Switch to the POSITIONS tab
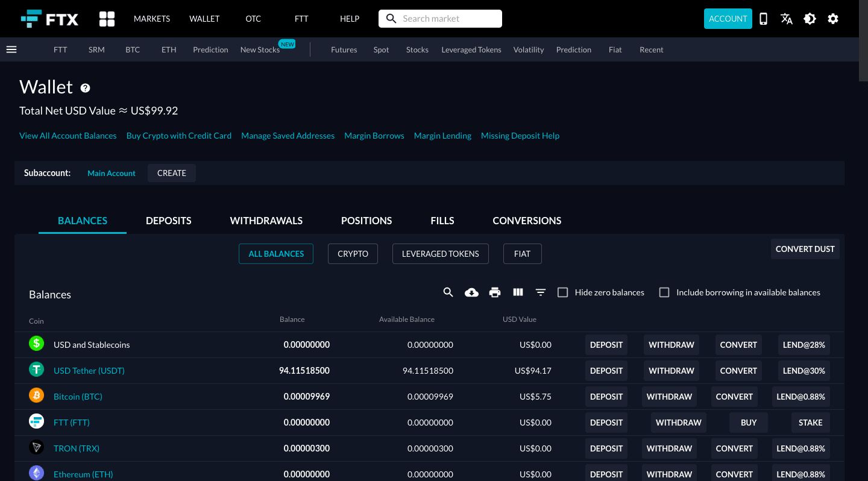Viewport: 868px width, 481px height. [x=366, y=221]
